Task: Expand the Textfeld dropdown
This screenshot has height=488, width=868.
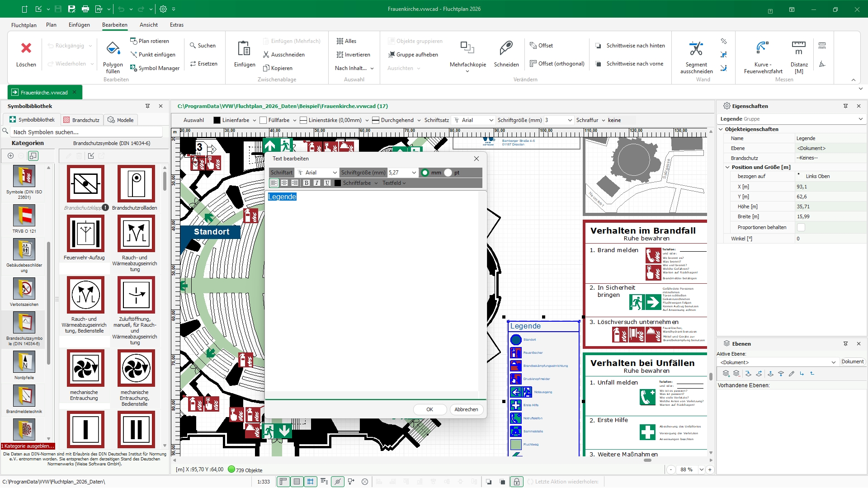Action: [x=394, y=183]
